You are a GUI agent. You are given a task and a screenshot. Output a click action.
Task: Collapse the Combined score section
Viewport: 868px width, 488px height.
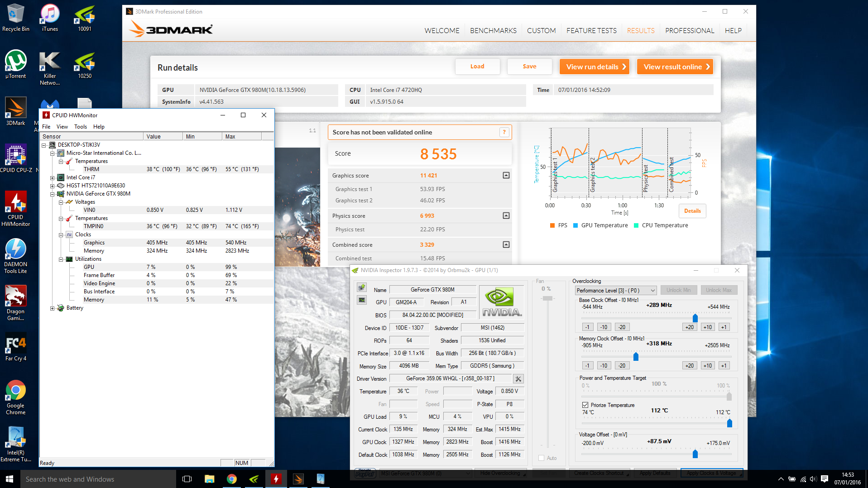506,244
